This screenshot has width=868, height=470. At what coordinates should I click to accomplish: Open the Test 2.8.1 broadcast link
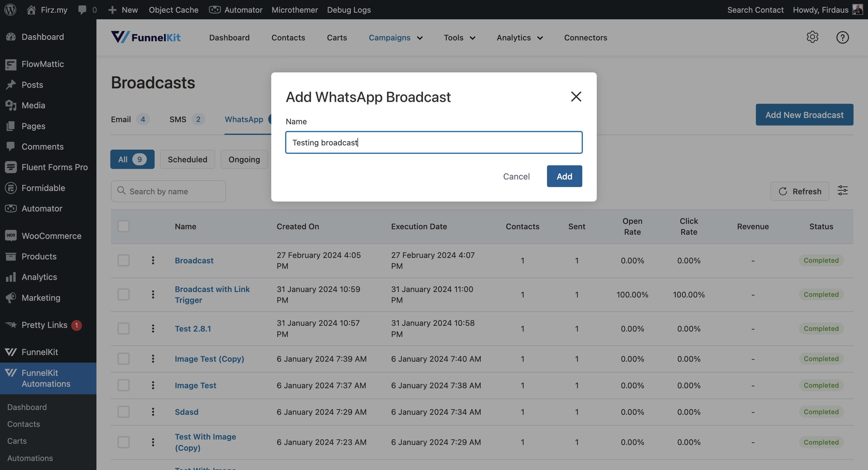[x=193, y=329]
